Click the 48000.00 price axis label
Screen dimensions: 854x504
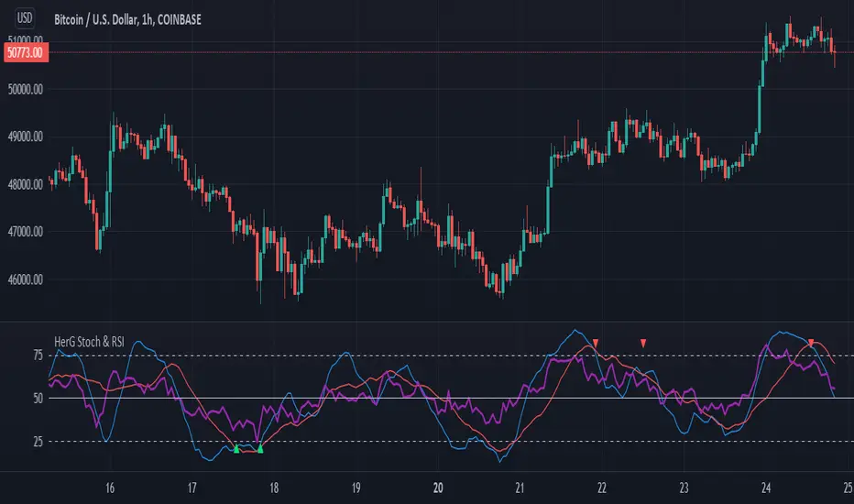pyautogui.click(x=25, y=185)
